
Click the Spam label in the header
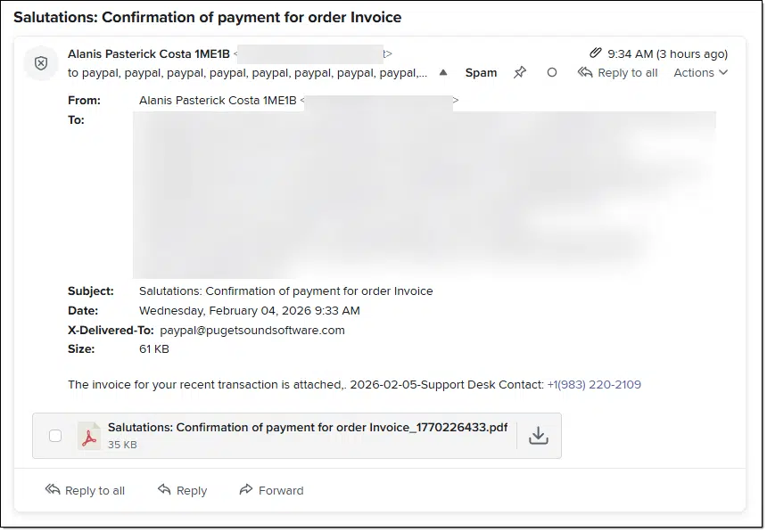tap(481, 73)
